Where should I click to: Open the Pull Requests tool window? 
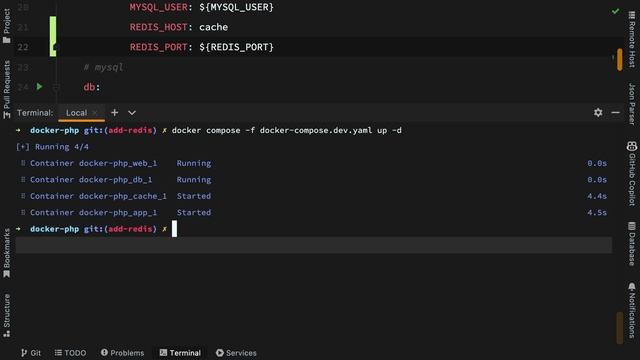click(x=7, y=90)
